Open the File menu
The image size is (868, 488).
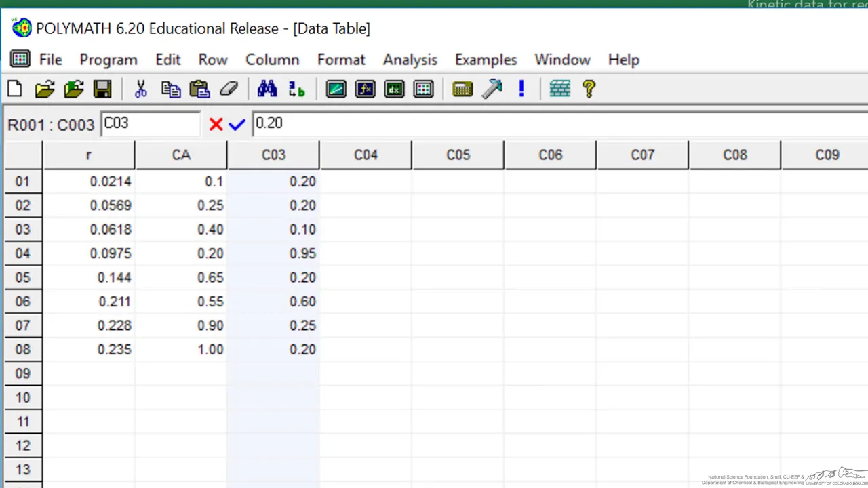(51, 60)
